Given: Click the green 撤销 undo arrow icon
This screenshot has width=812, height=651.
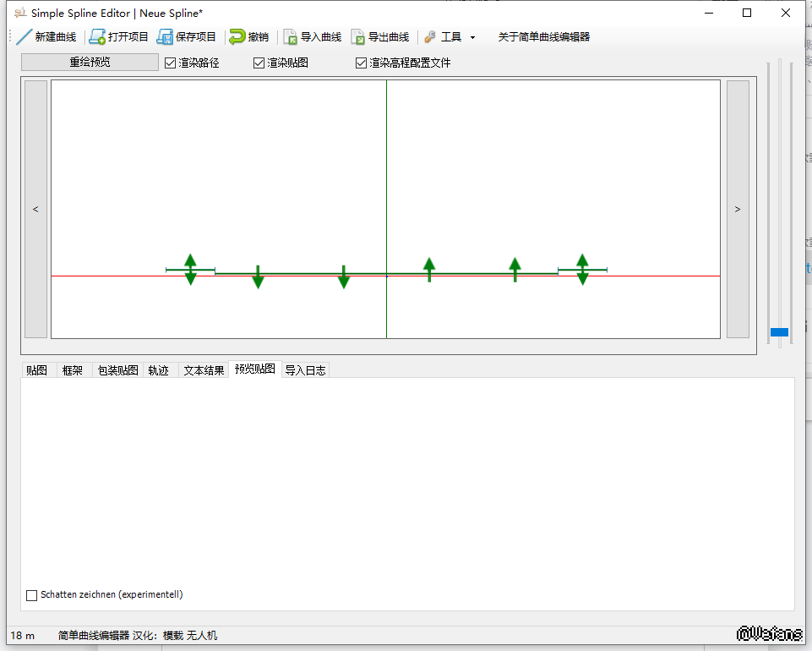Looking at the screenshot, I should (237, 36).
